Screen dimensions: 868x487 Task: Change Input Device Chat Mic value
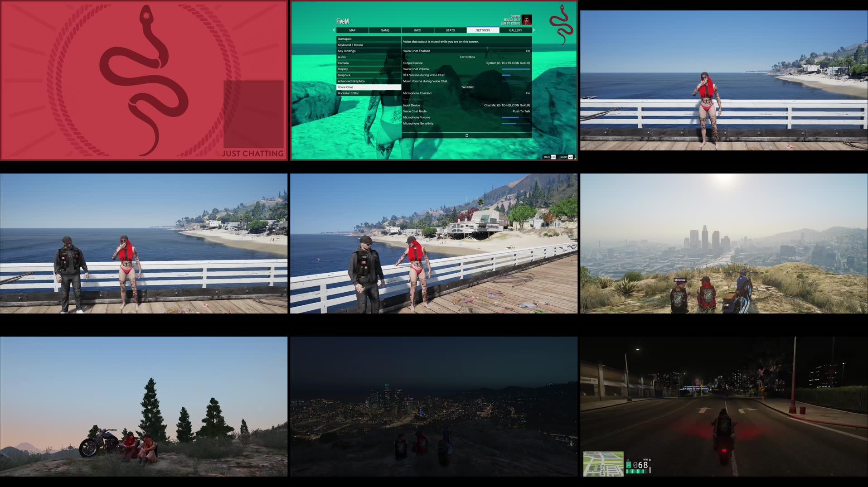507,105
